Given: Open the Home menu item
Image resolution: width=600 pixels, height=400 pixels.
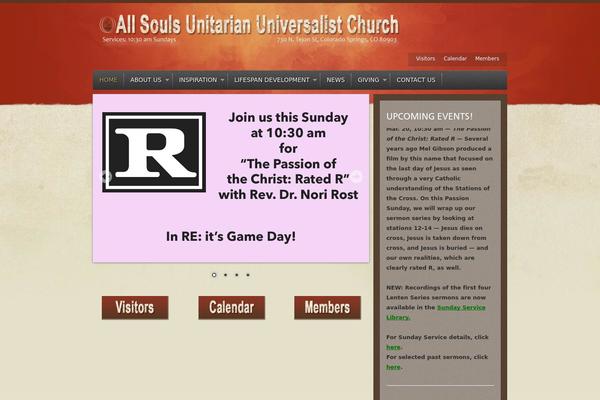Looking at the screenshot, I should click(108, 80).
